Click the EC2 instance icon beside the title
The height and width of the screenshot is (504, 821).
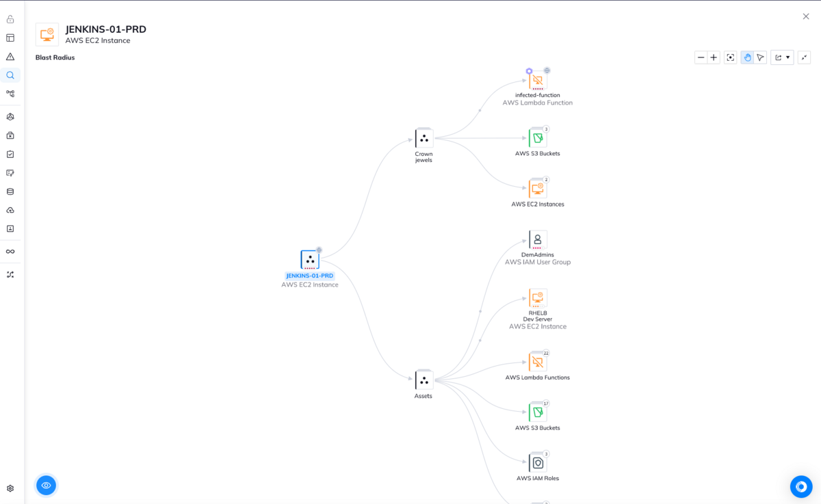[47, 34]
